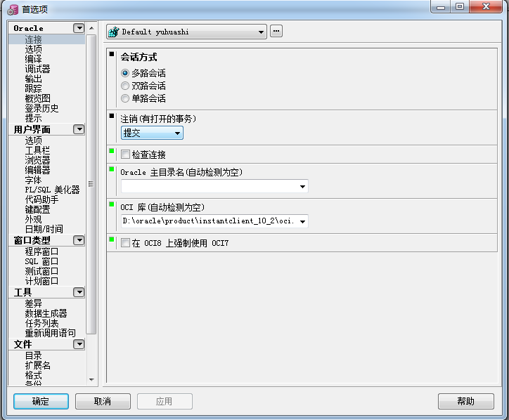509x420 pixels.
Task: Open the 外观 preferences page
Action: pyautogui.click(x=34, y=219)
